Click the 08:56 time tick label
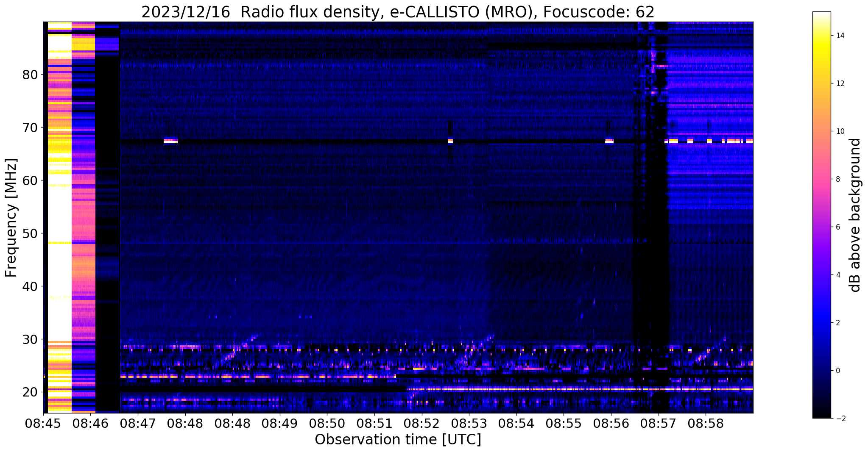 [x=611, y=423]
